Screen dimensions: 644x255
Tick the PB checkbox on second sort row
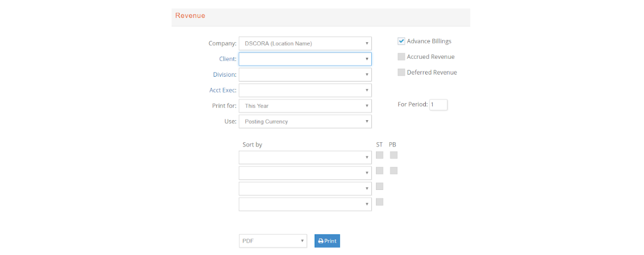393,170
